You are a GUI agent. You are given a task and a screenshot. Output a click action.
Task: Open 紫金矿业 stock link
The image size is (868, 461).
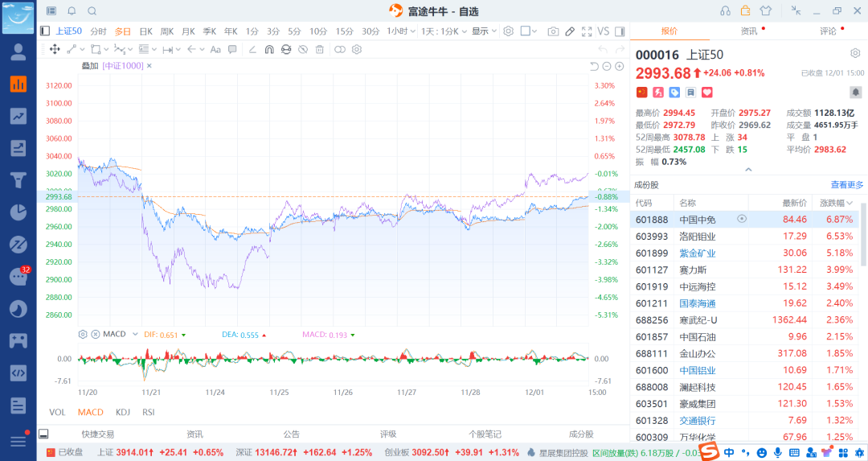tap(698, 253)
